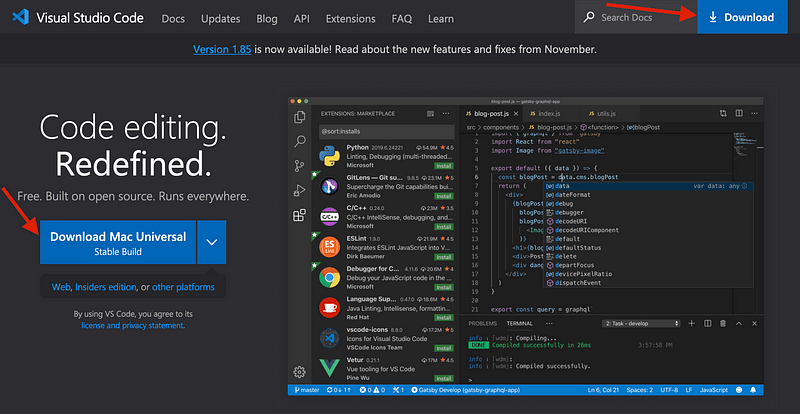Switch to the blog-post.js tab

[x=490, y=113]
